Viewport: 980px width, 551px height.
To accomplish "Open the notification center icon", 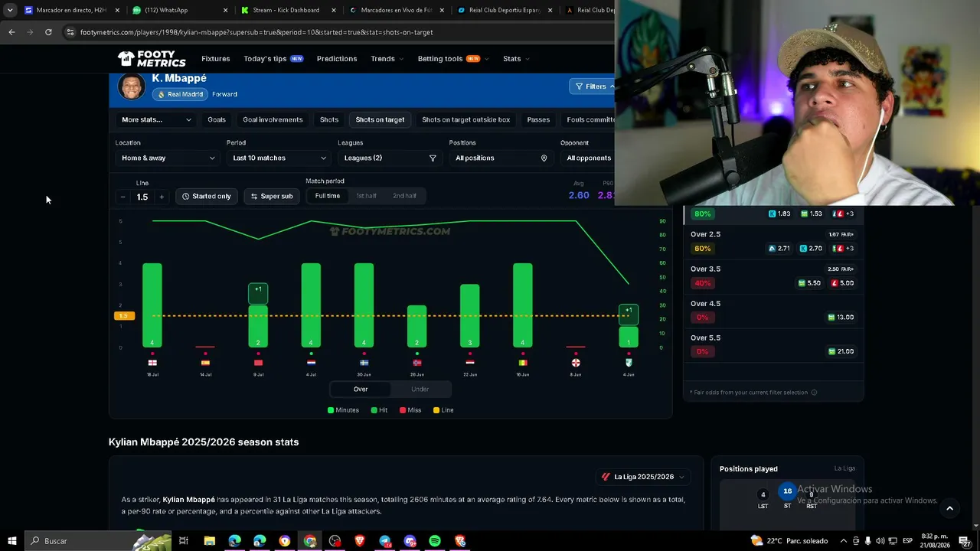I will click(x=965, y=541).
